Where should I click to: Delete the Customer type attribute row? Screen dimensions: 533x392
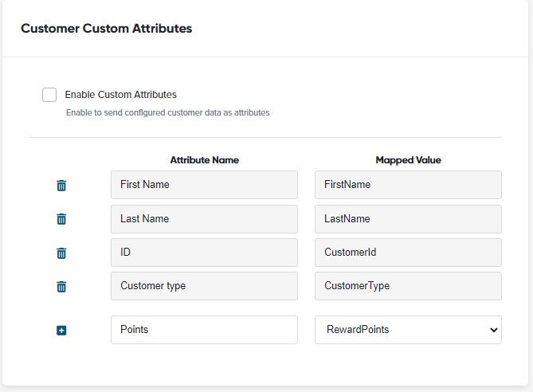[x=61, y=286]
